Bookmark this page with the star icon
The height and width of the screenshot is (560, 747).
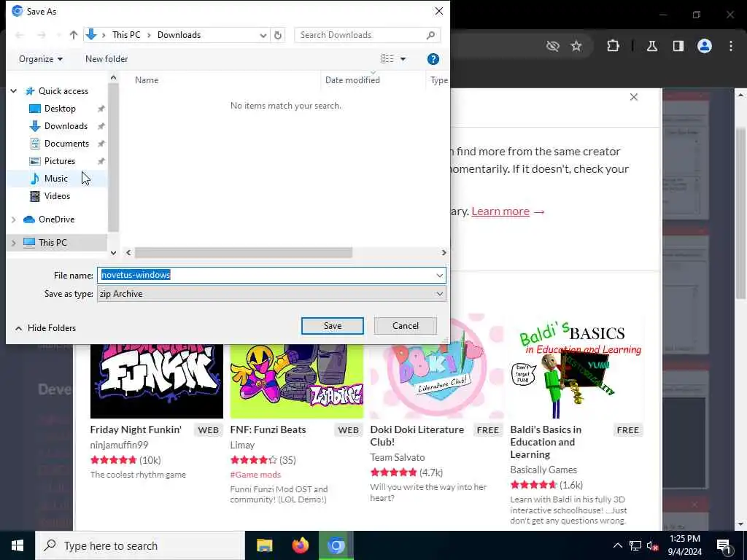coord(576,46)
